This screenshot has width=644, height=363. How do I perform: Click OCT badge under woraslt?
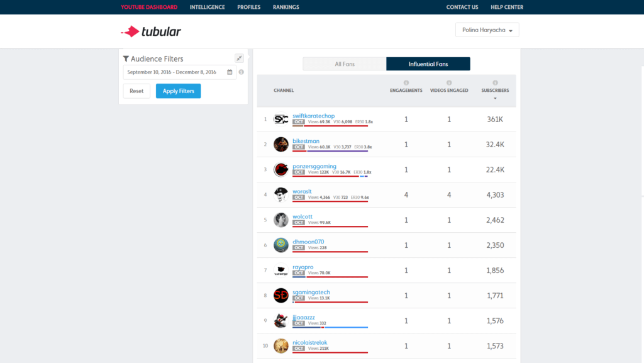(299, 198)
